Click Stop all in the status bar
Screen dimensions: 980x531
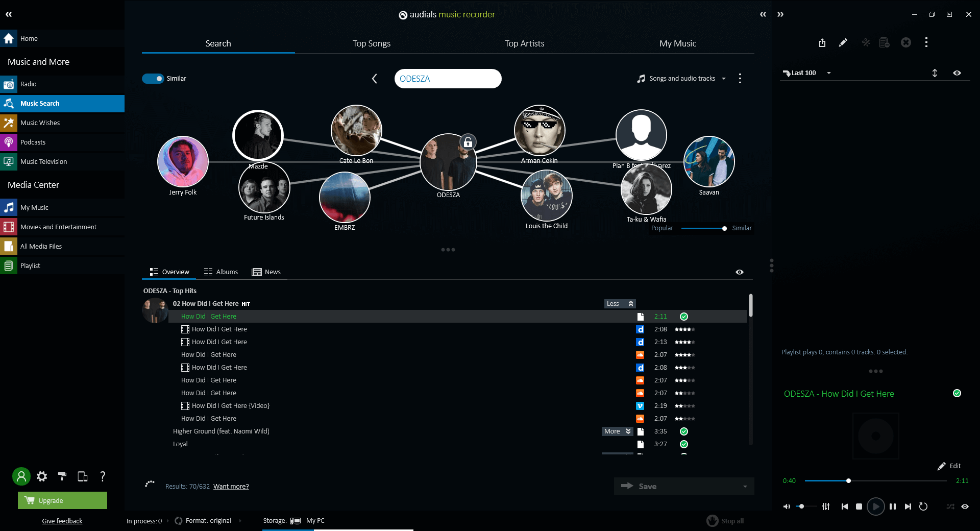click(725, 521)
